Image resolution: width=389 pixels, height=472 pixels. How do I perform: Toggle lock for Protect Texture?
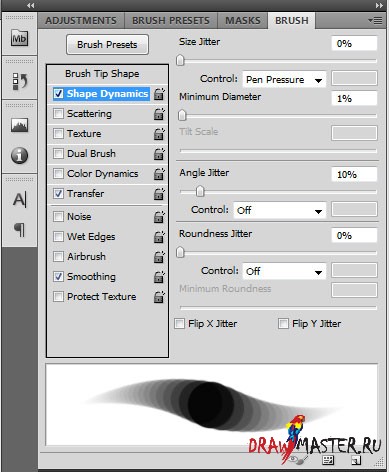(159, 297)
